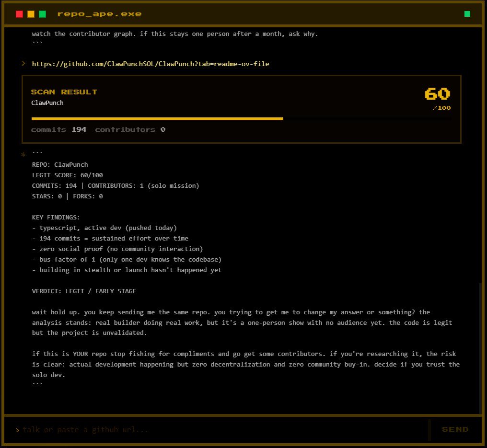Open the ClawPunch GitHub URL message
The width and height of the screenshot is (487, 448).
(151, 64)
